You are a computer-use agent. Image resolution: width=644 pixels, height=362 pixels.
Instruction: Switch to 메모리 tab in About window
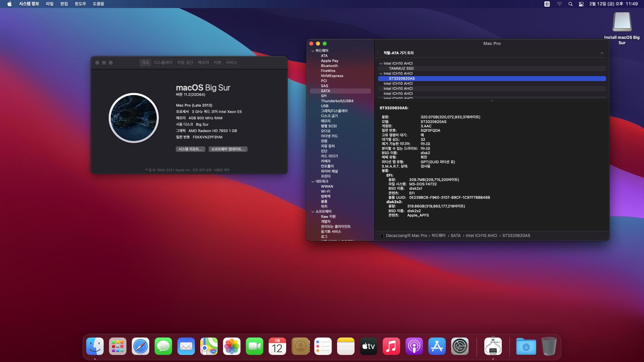tap(203, 63)
